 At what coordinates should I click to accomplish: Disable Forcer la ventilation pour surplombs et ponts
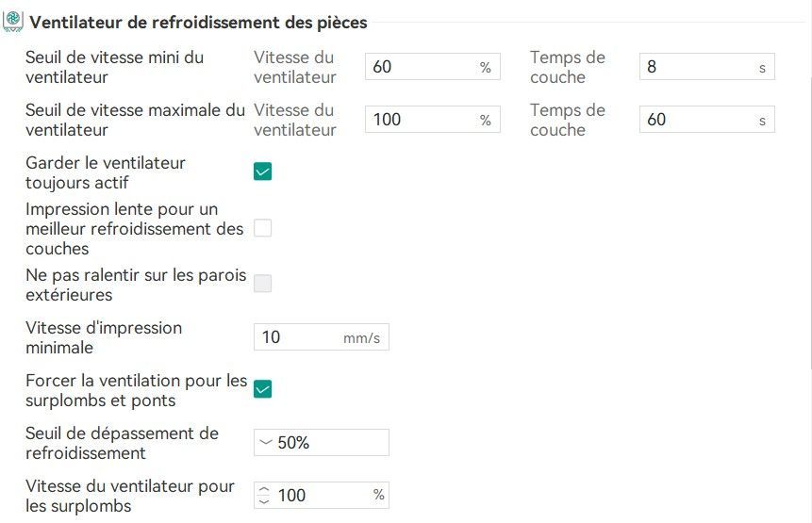click(262, 389)
